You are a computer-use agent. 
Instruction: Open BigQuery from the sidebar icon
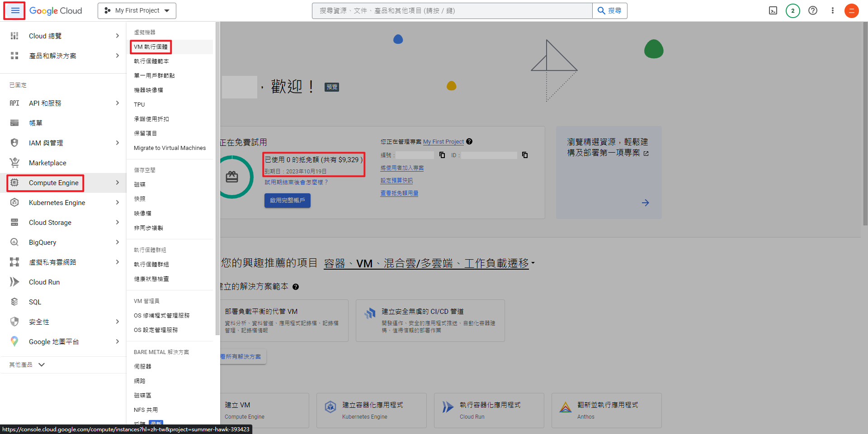click(14, 242)
